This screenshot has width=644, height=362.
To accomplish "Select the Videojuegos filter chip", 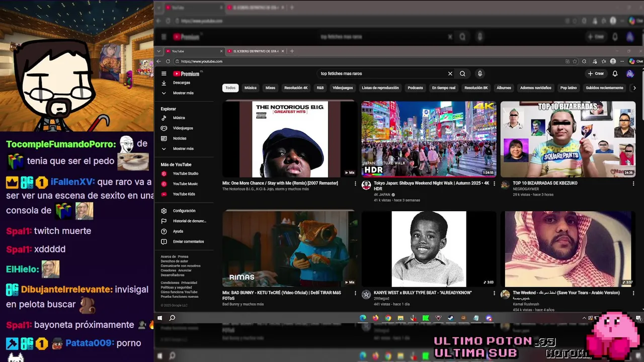I will coord(343,88).
